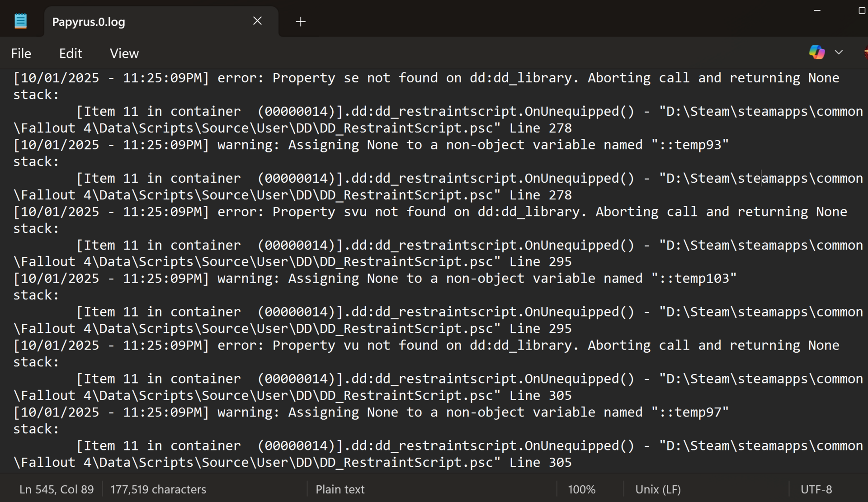Viewport: 868px width, 502px height.
Task: Click "Line 295" after the svu error
Action: (x=540, y=262)
